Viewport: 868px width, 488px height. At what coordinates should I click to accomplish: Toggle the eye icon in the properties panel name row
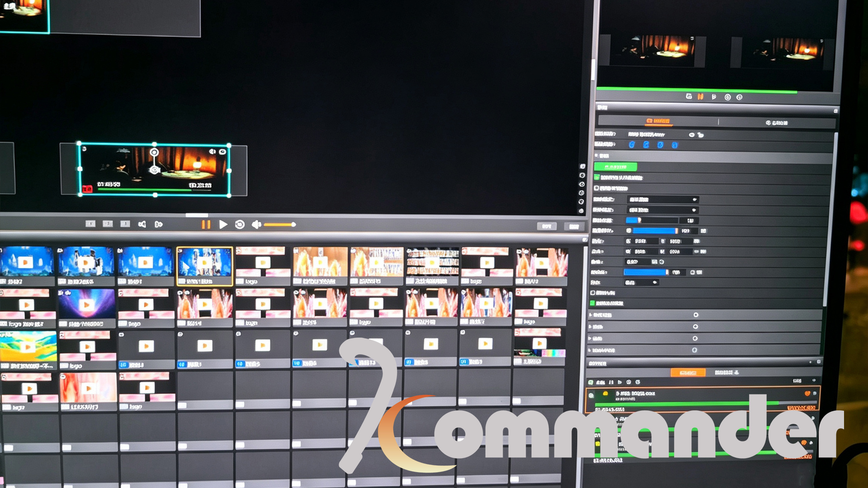pos(691,135)
